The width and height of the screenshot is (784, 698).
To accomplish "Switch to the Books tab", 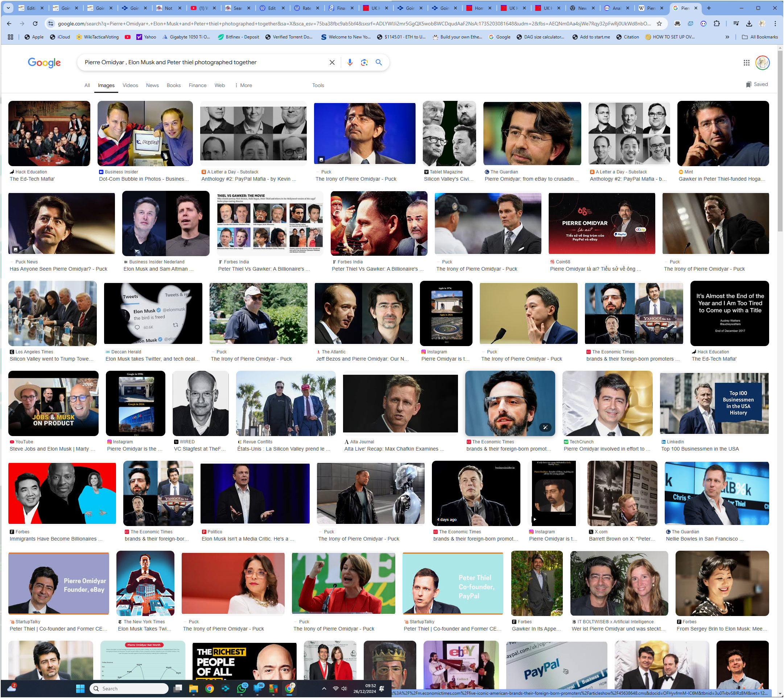I will [173, 85].
